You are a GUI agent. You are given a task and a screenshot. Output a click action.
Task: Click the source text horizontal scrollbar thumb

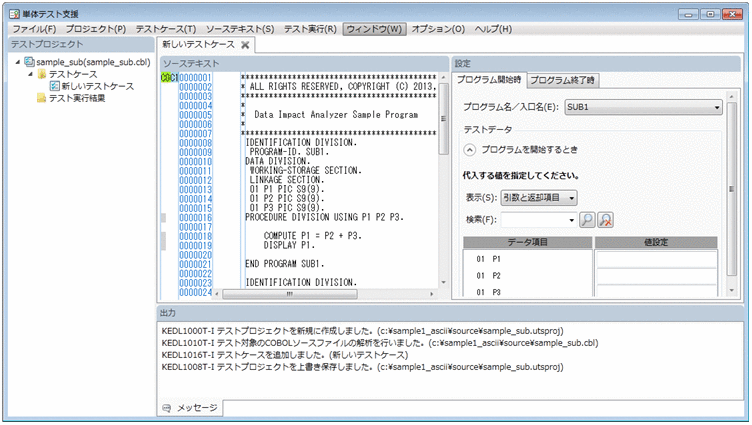tap(290, 294)
